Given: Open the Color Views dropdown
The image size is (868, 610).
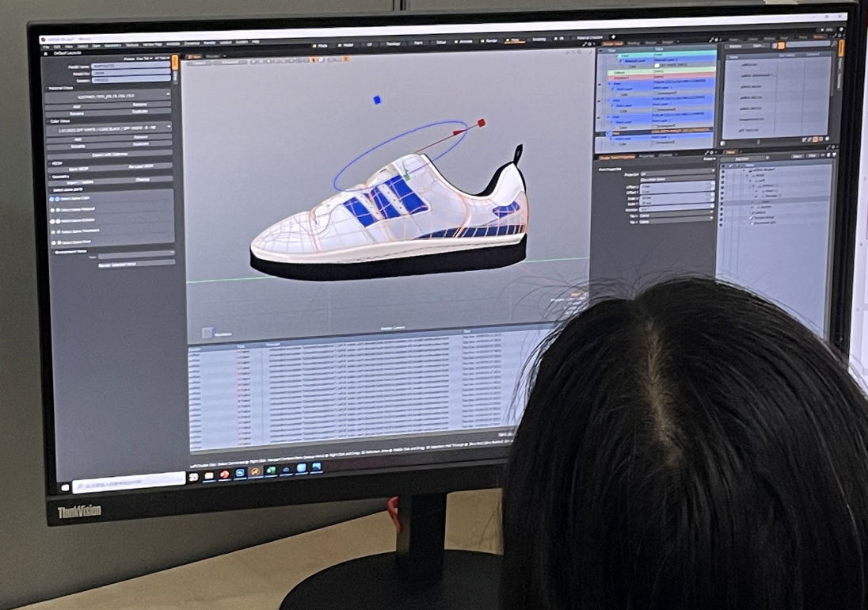Looking at the screenshot, I should [x=108, y=128].
